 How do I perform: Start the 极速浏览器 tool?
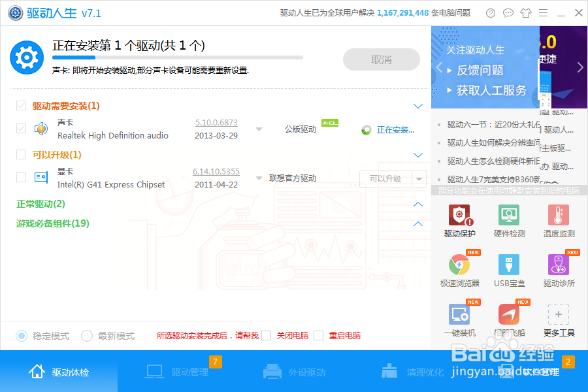tap(459, 269)
